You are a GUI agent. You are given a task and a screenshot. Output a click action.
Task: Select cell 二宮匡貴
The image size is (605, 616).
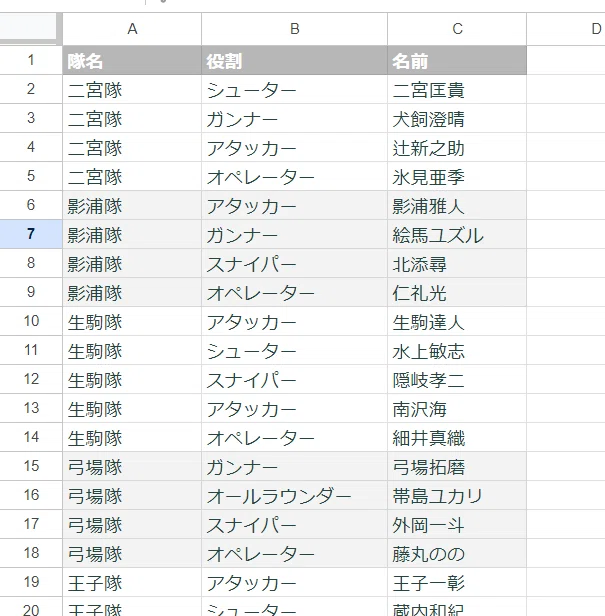click(457, 89)
